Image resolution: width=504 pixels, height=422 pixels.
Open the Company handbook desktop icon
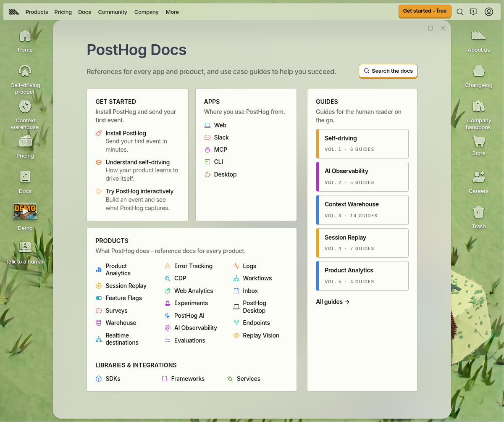point(479,114)
